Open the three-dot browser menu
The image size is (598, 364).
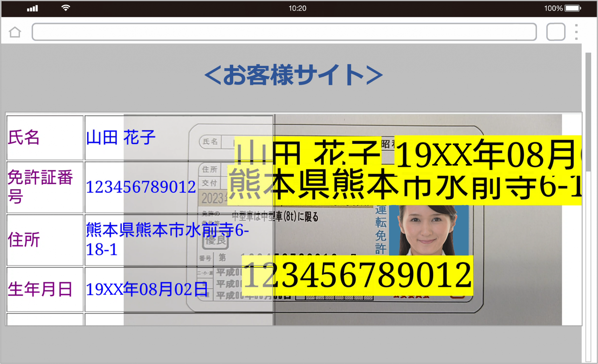click(576, 32)
